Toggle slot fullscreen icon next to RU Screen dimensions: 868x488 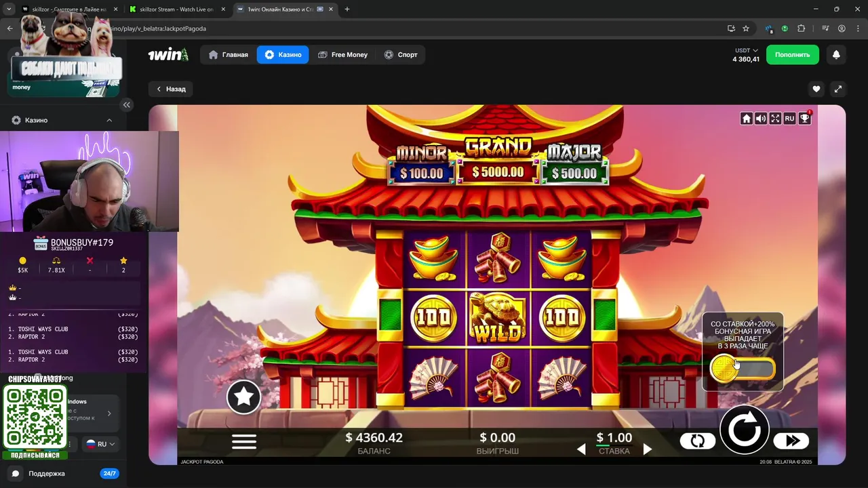[x=775, y=119]
